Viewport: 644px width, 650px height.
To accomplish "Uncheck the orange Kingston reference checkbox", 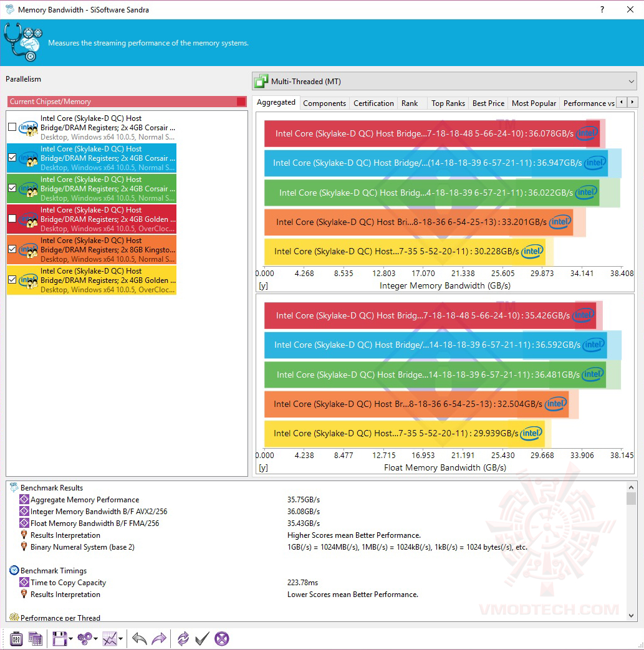I will (12, 249).
